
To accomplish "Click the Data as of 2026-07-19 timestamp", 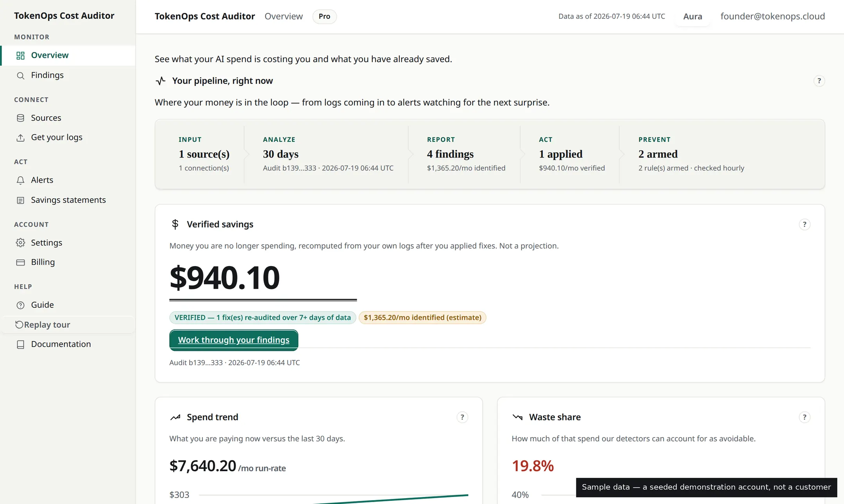I will click(612, 16).
